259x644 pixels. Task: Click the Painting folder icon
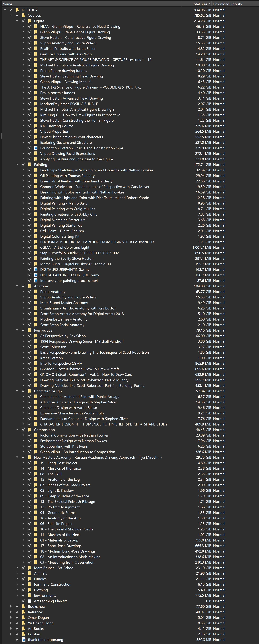click(x=29, y=164)
